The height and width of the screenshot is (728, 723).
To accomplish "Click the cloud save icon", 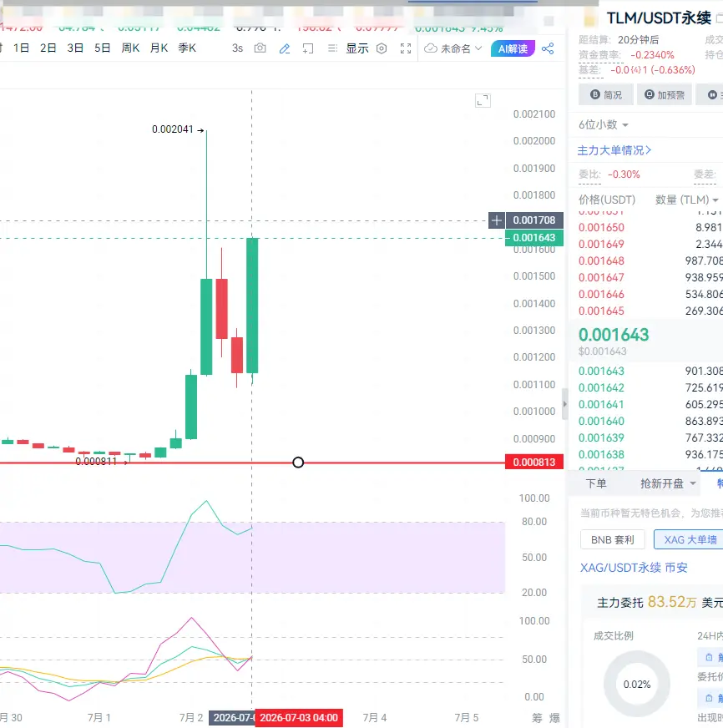I will coord(431,48).
